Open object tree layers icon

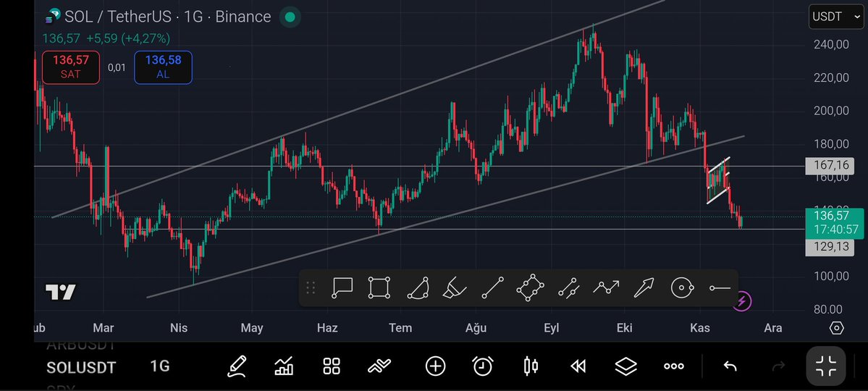click(625, 366)
